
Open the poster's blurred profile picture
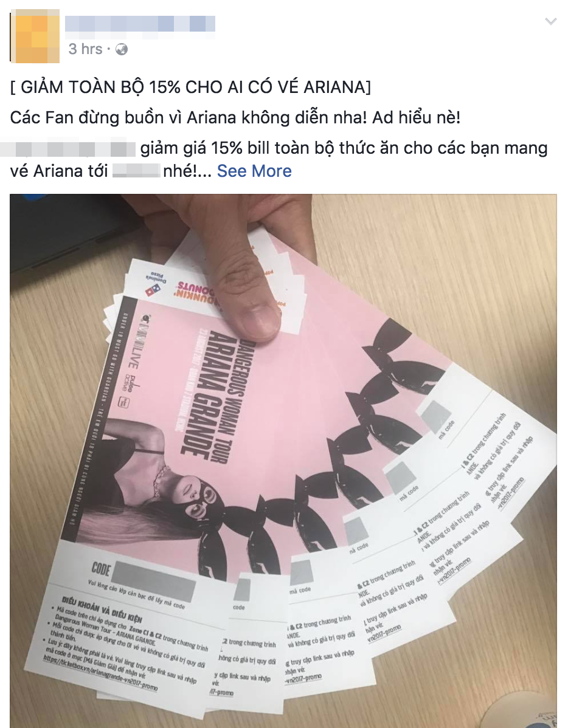pyautogui.click(x=35, y=36)
